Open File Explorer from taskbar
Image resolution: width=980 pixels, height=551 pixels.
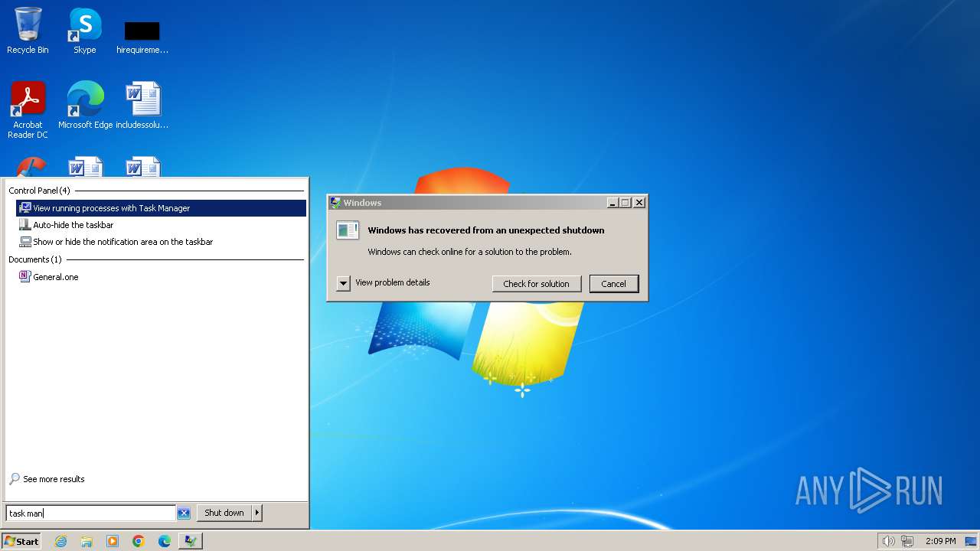tap(87, 541)
